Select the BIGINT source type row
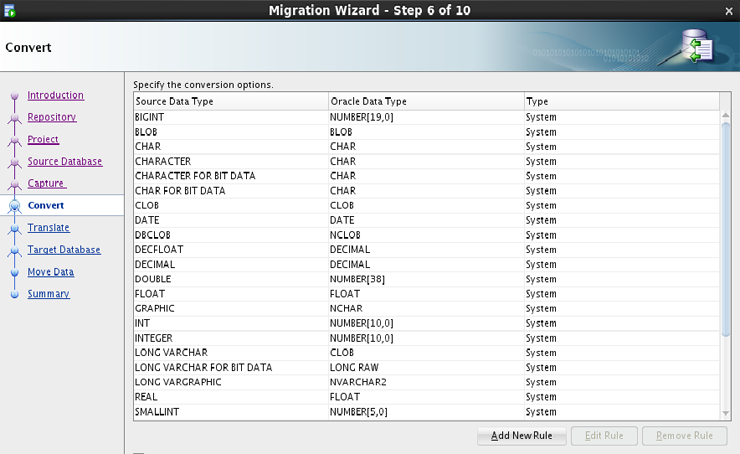740x454 pixels. click(427, 117)
